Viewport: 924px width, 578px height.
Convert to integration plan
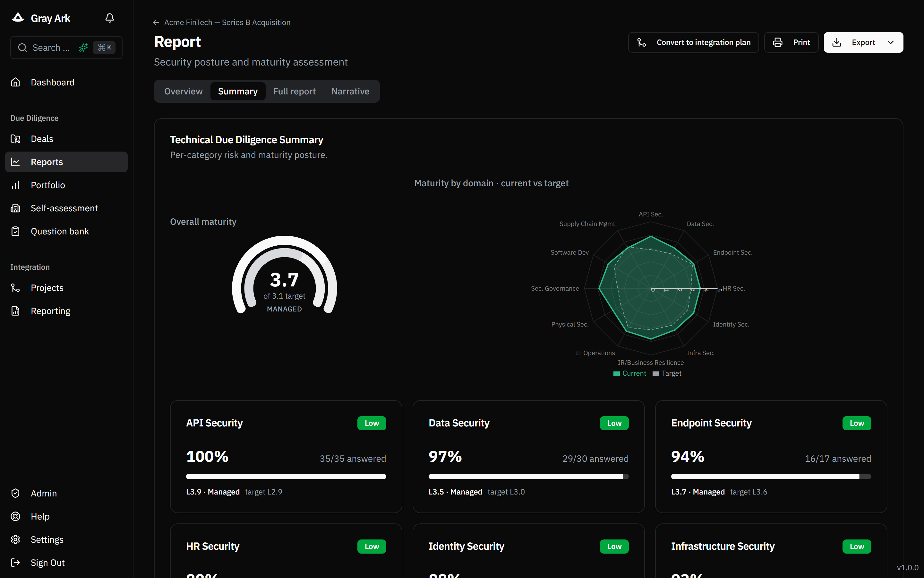pos(693,42)
